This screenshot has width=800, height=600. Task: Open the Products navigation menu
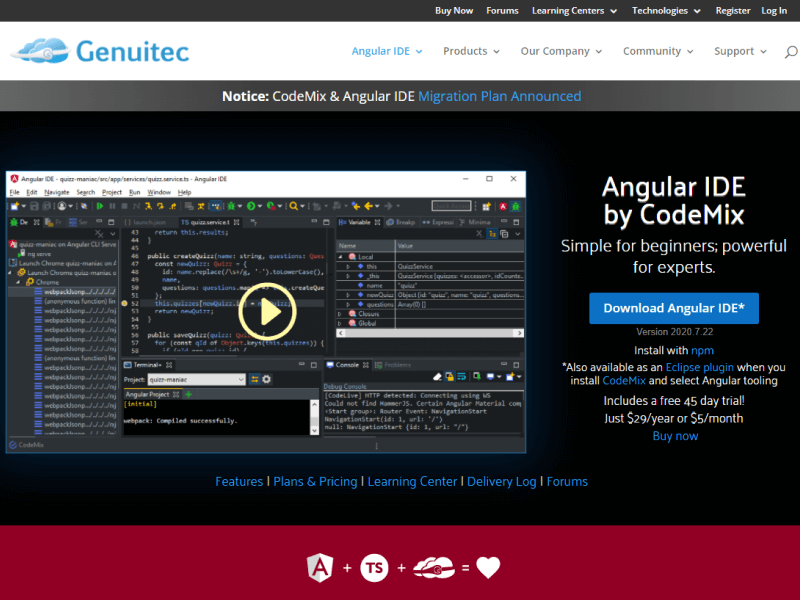471,51
